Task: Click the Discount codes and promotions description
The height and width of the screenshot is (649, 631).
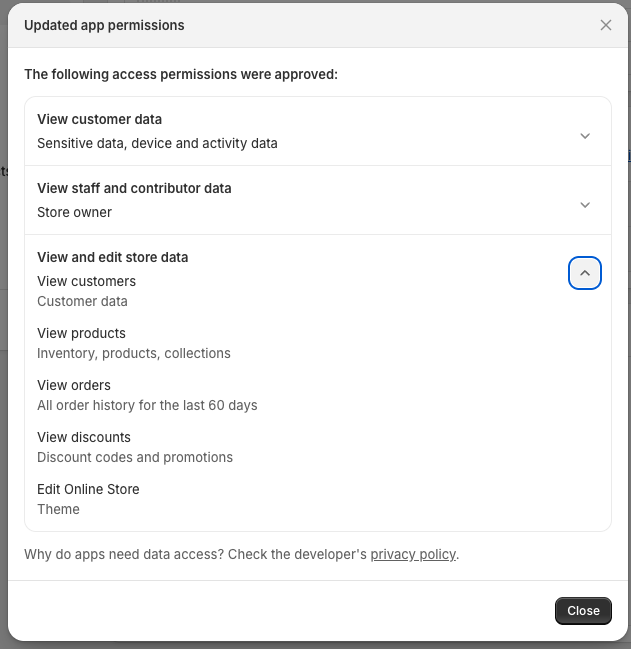Action: click(135, 457)
